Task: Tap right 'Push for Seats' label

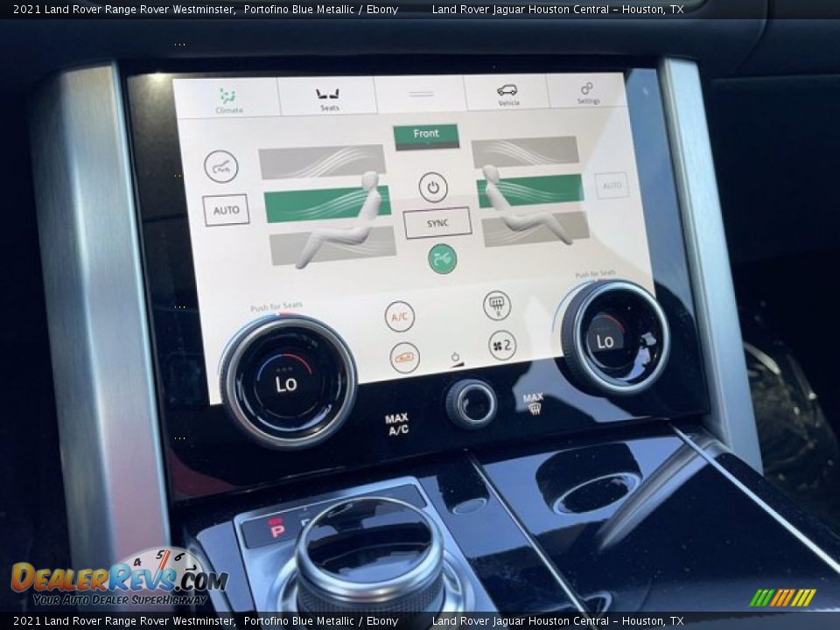Action: (595, 274)
